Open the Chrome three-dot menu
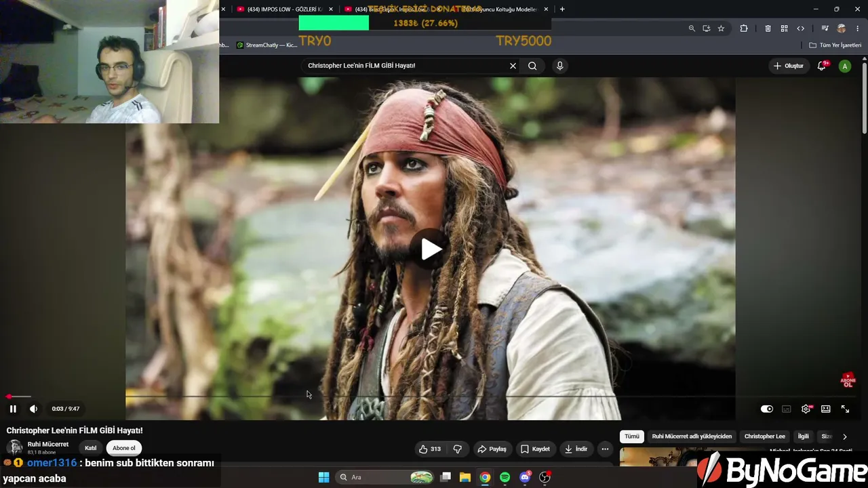Screen dimensions: 868x488 click(858, 28)
